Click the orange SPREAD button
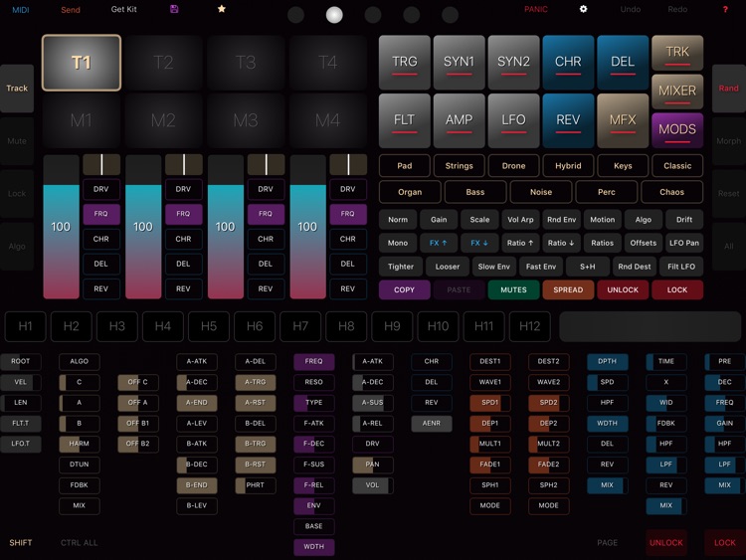Image resolution: width=746 pixels, height=560 pixels. click(x=568, y=289)
